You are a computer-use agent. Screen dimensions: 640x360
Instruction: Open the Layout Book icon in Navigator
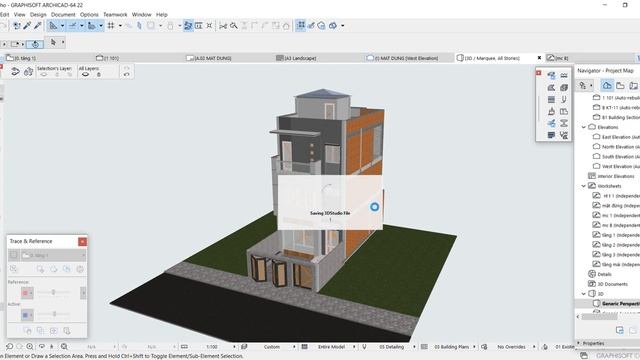pyautogui.click(x=633, y=86)
